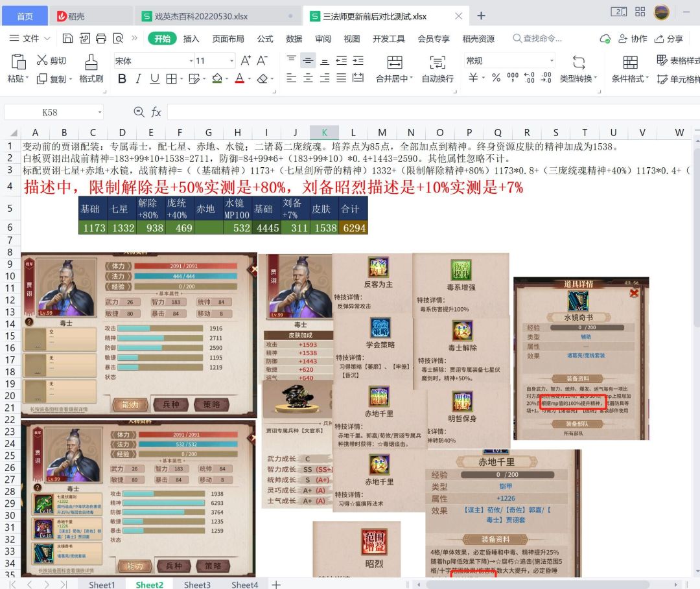Increase indent icon
The width and height of the screenshot is (700, 589).
[x=358, y=60]
